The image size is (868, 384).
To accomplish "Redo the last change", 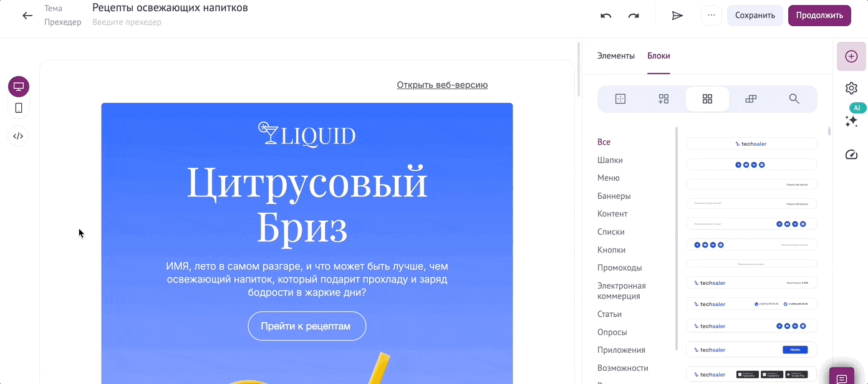I will (634, 16).
